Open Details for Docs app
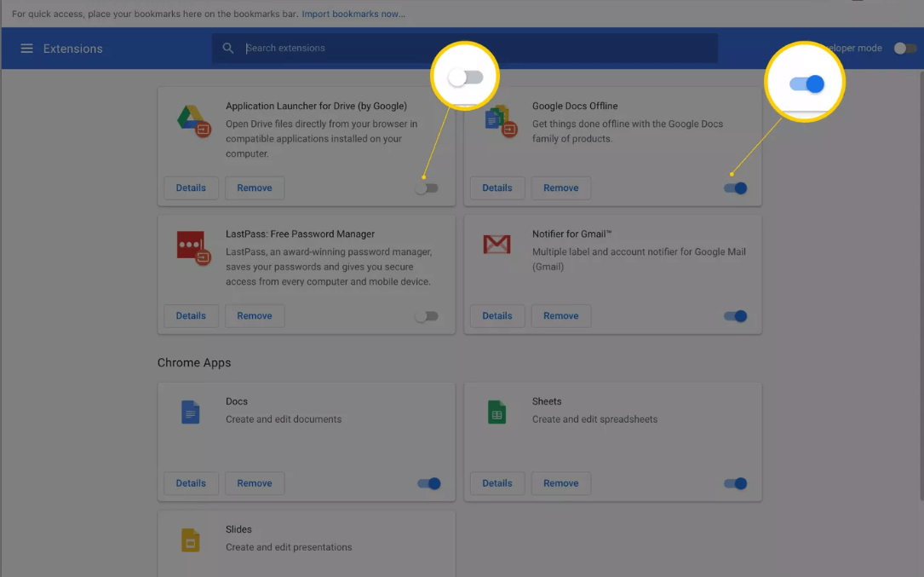 click(x=191, y=483)
